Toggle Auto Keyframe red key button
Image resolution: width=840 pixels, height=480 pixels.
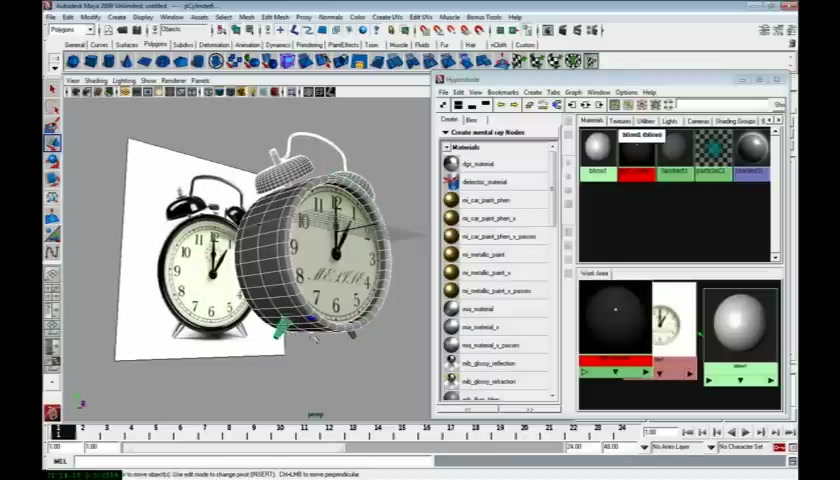(x=779, y=447)
